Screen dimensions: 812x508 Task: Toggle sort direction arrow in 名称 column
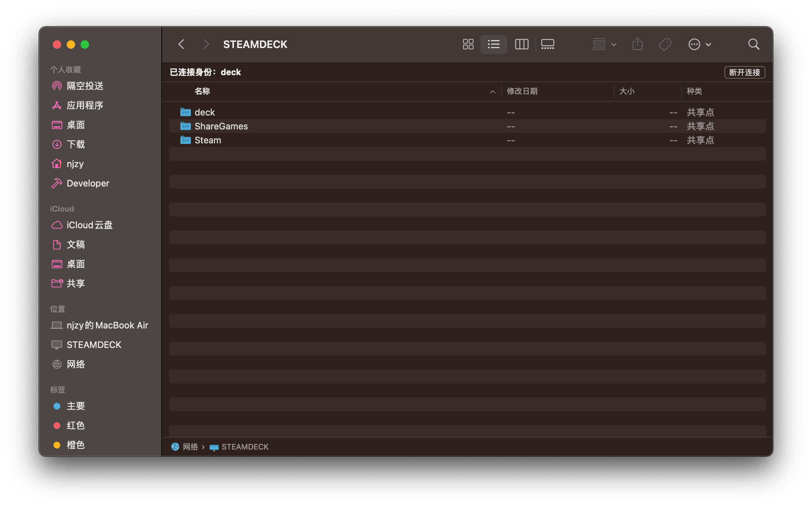tap(493, 92)
